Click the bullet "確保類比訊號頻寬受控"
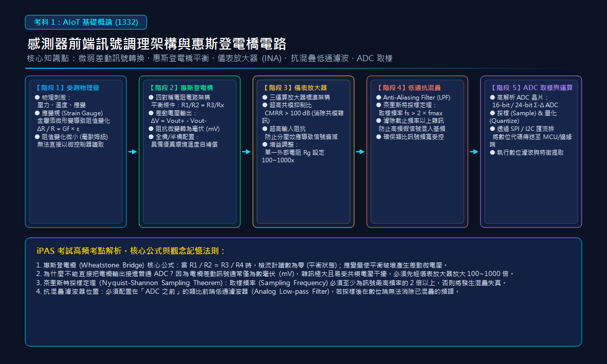Viewport: 607px width, 364px height. point(410,136)
